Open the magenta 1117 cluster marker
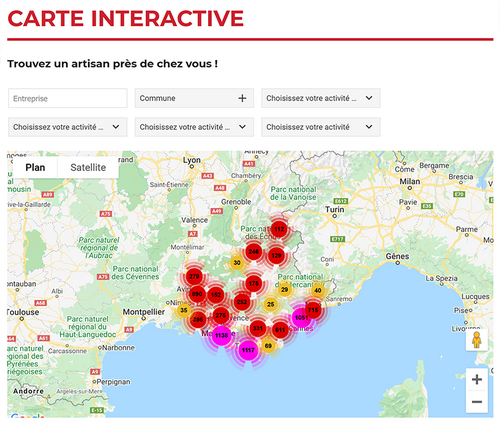The height and width of the screenshot is (426, 500). pos(248,350)
